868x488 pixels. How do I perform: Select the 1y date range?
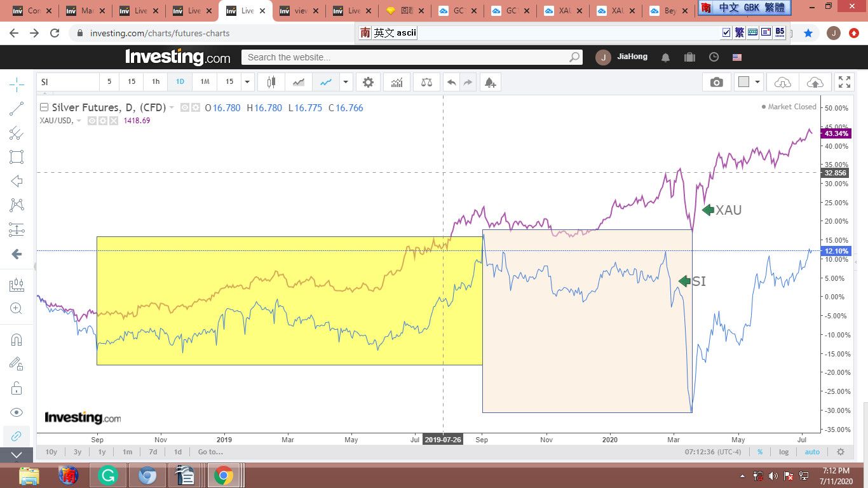pyautogui.click(x=102, y=452)
